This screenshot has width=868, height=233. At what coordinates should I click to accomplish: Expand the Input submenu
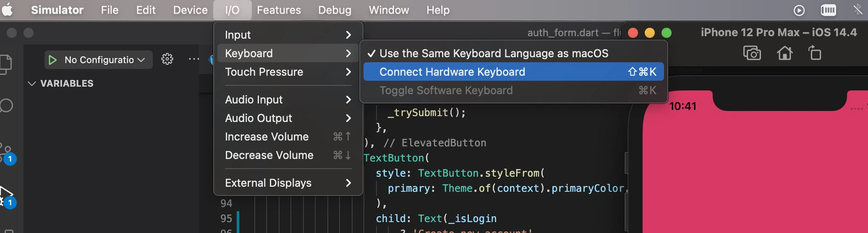[288, 34]
